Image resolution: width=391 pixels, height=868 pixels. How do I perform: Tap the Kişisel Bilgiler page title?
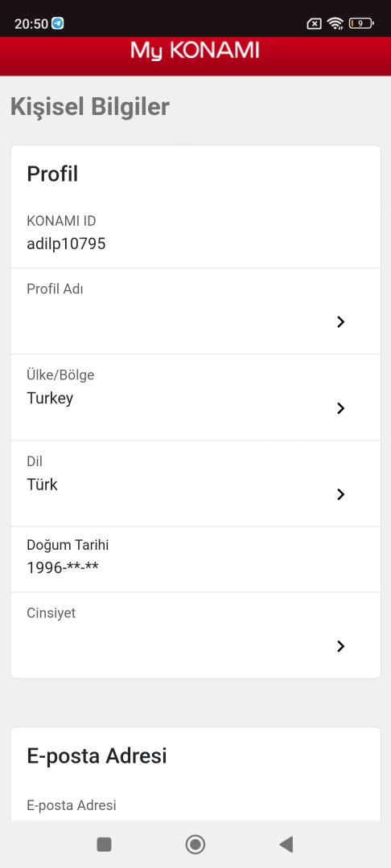click(x=90, y=108)
